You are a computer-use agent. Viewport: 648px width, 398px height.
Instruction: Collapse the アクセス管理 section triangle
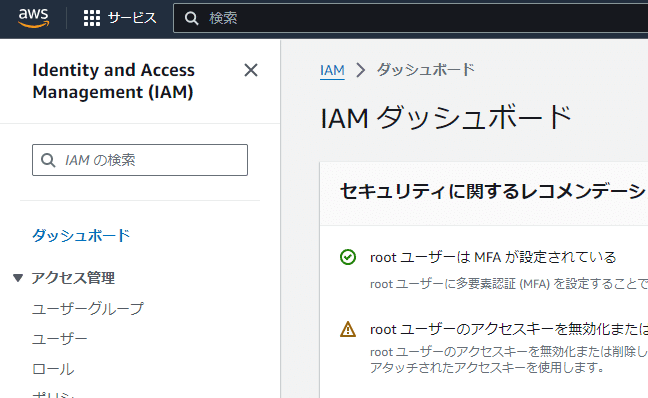pyautogui.click(x=18, y=278)
